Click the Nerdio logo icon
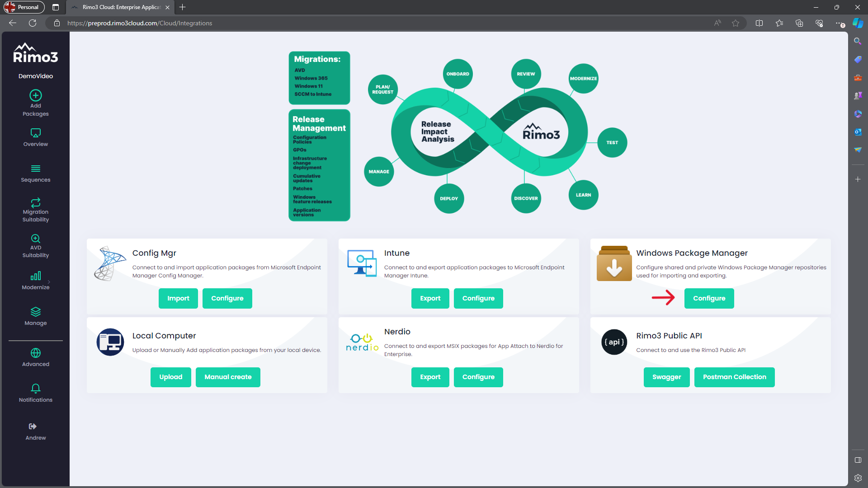The height and width of the screenshot is (488, 868). click(x=362, y=343)
